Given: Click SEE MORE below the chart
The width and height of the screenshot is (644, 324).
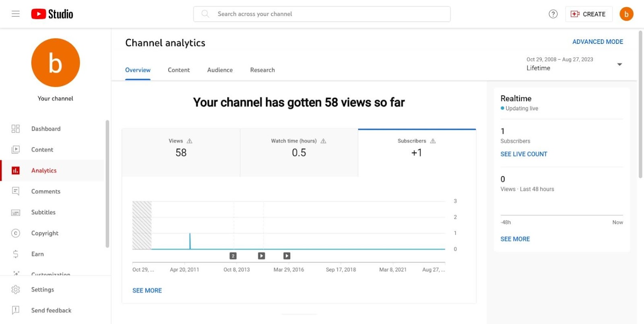Looking at the screenshot, I should pos(147,291).
